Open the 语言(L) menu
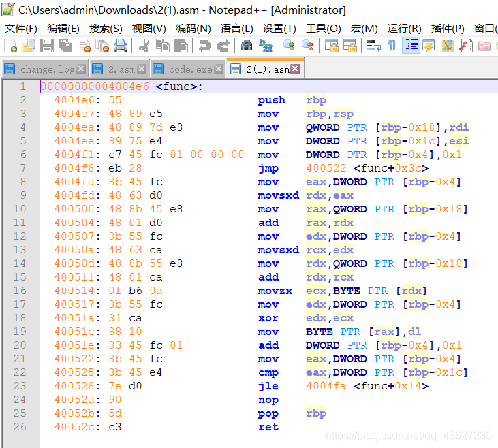Screen dimensions: 498x448 [236, 29]
